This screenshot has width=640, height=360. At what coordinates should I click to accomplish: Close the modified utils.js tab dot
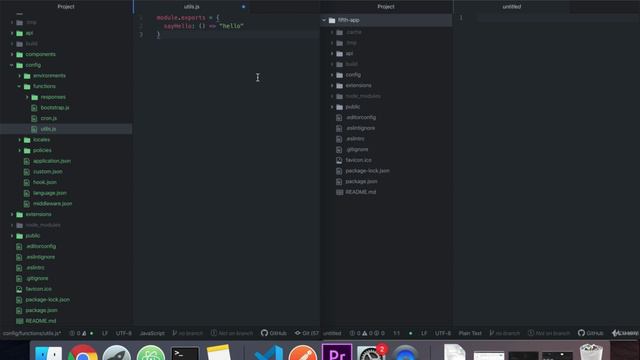243,7
